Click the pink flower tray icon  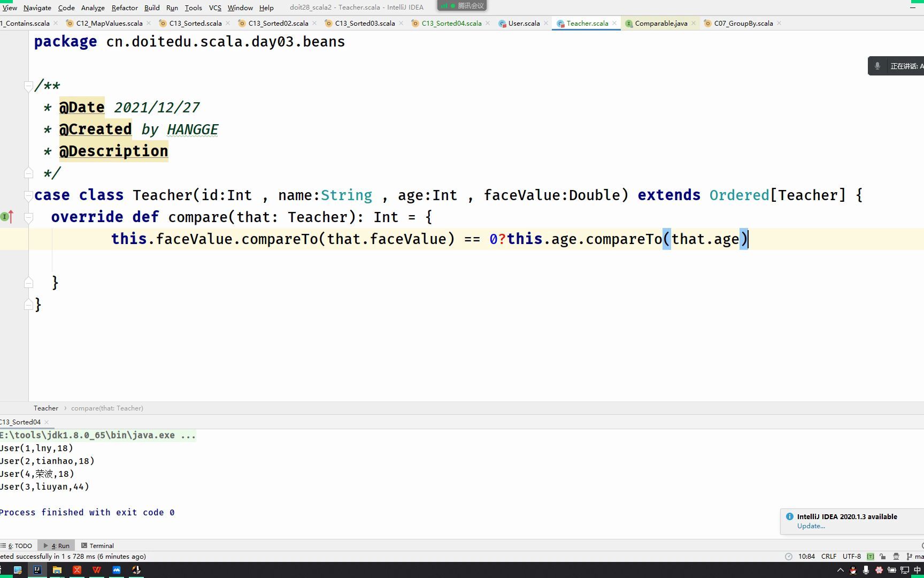(879, 571)
